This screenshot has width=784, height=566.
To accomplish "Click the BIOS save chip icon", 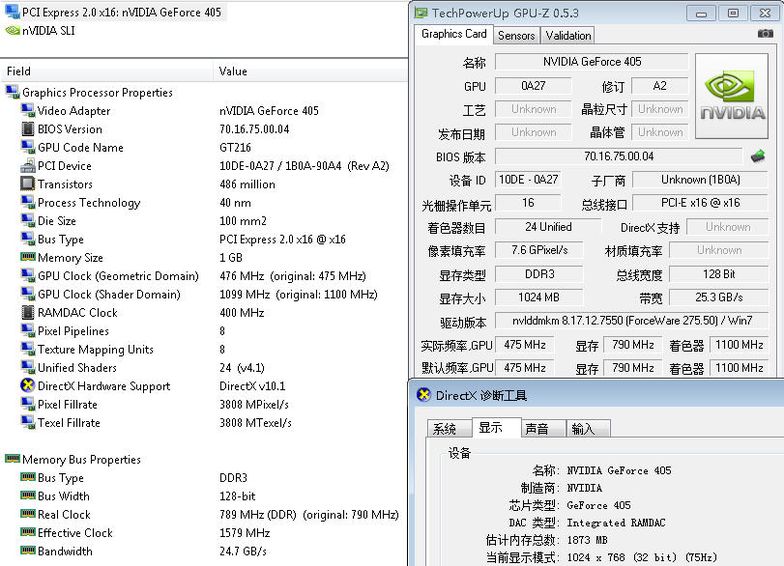I will pos(758,156).
